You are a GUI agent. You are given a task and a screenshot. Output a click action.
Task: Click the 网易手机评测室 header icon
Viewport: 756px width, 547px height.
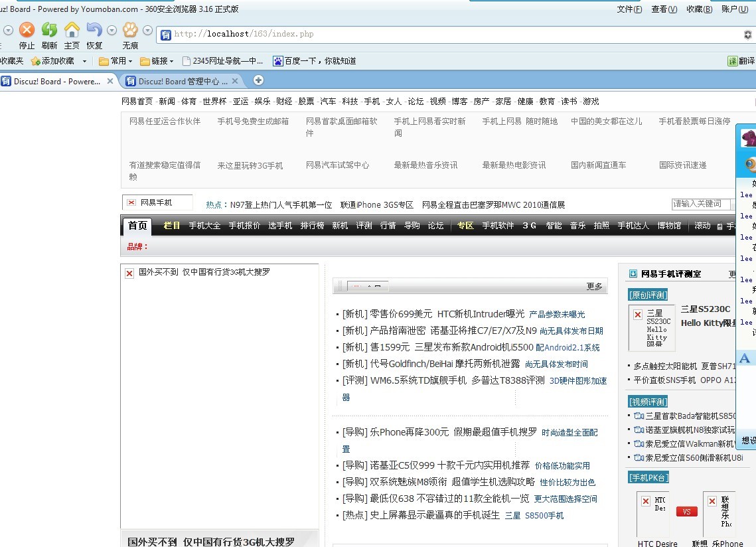(x=633, y=274)
